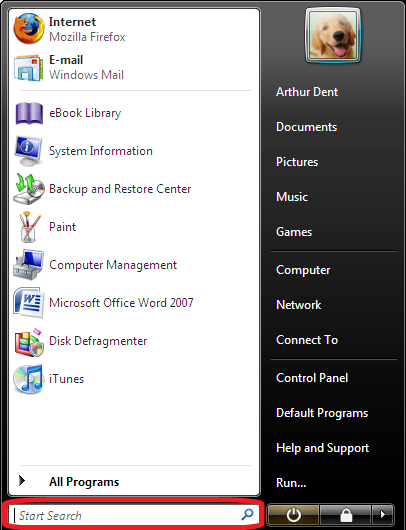Screen dimensions: 406x530
Task: Open Computer from the right pane
Action: click(x=303, y=270)
